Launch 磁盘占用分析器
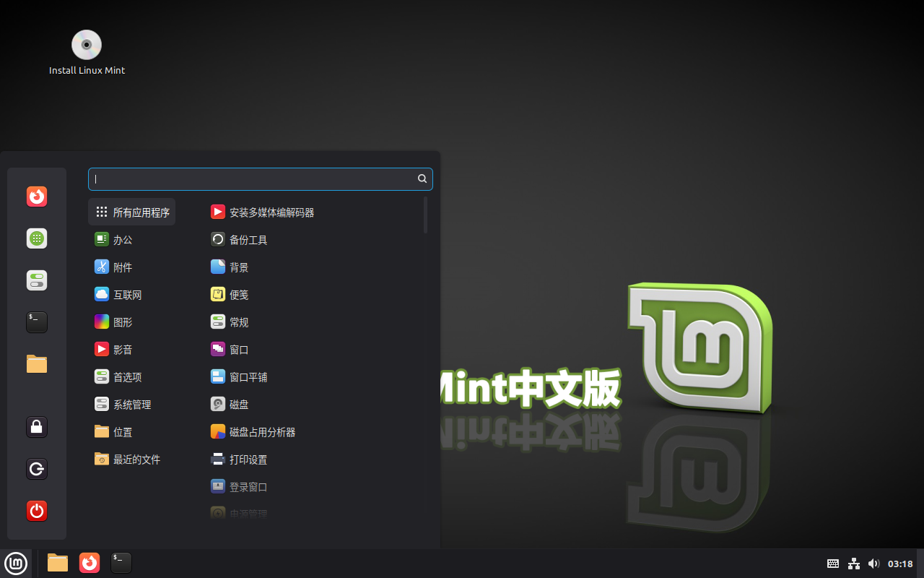The width and height of the screenshot is (924, 578). (x=313, y=432)
